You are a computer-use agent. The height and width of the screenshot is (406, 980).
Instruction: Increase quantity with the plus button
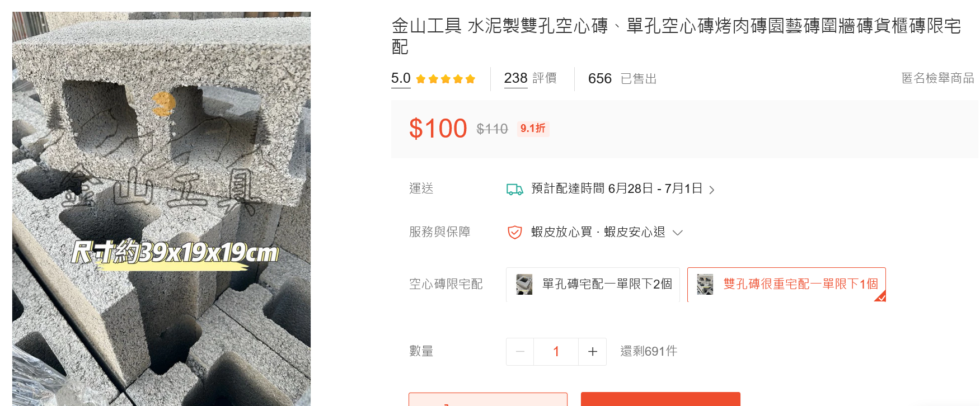(x=593, y=352)
